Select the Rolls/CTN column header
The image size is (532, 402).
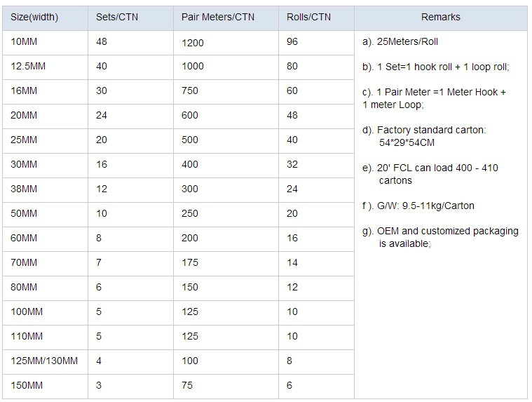pos(316,18)
